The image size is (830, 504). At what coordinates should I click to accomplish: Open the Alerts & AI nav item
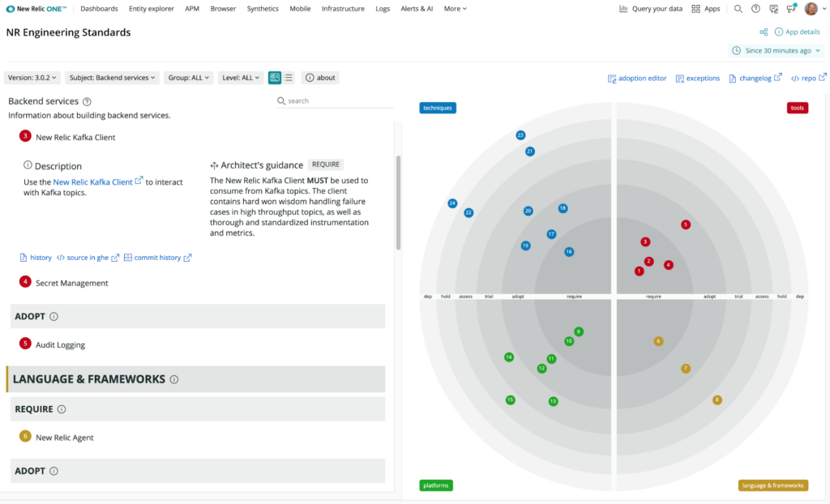[417, 8]
